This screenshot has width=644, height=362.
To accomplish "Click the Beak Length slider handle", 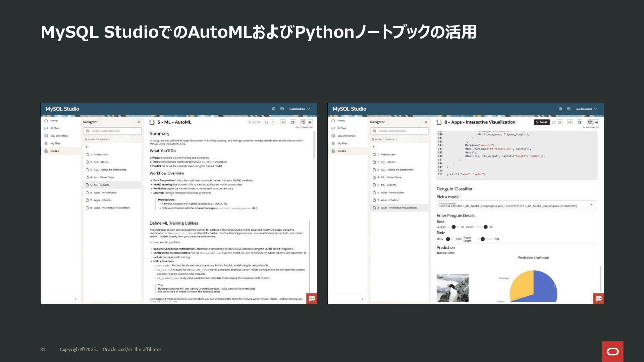I will [453, 227].
